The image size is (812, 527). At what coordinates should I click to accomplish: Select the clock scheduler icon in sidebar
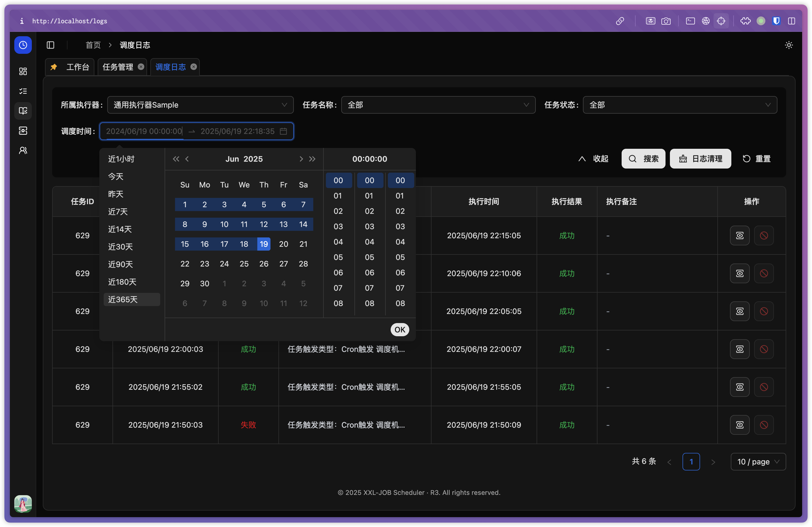pyautogui.click(x=22, y=45)
